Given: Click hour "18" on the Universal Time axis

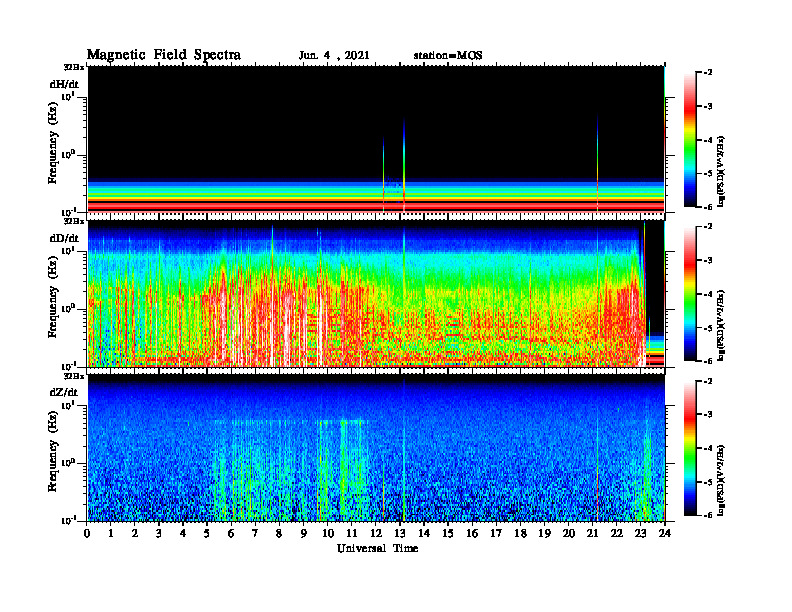Looking at the screenshot, I should pyautogui.click(x=520, y=534).
